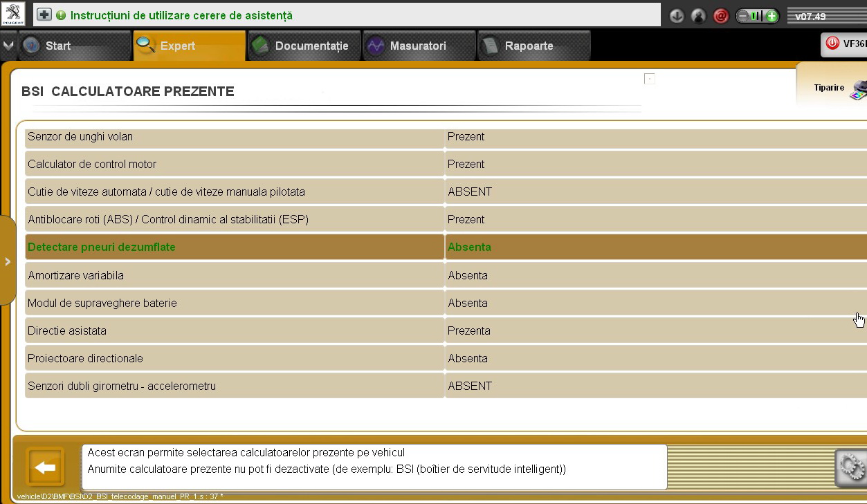Select the 'Antiblocare roti (ABS)' row label
Screen dimensions: 867x504
168,220
